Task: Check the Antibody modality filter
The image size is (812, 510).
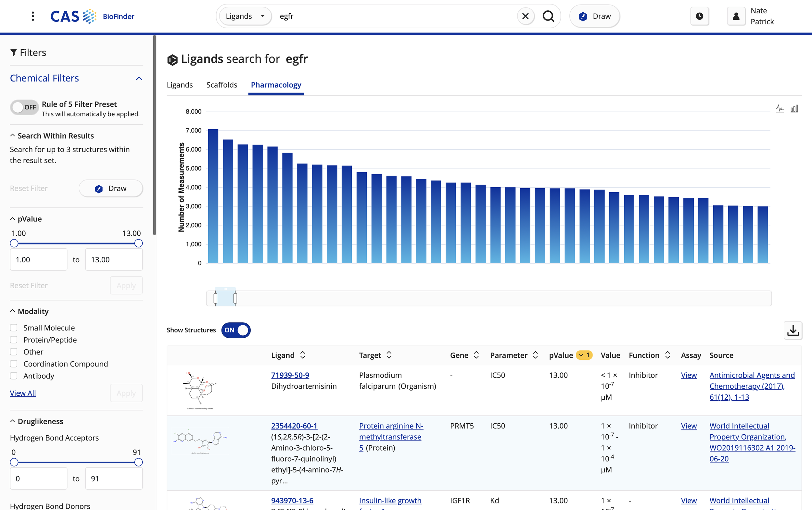Action: 14,376
